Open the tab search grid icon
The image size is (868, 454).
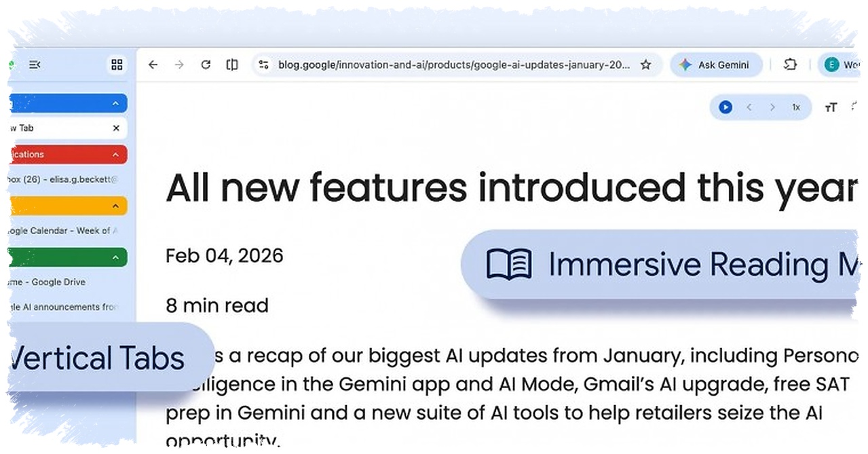point(117,64)
